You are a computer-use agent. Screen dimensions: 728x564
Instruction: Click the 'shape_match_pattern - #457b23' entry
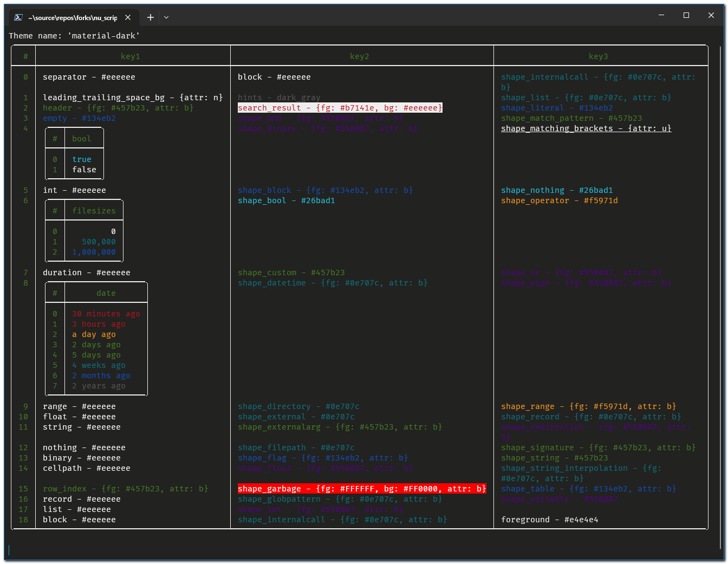(x=571, y=118)
